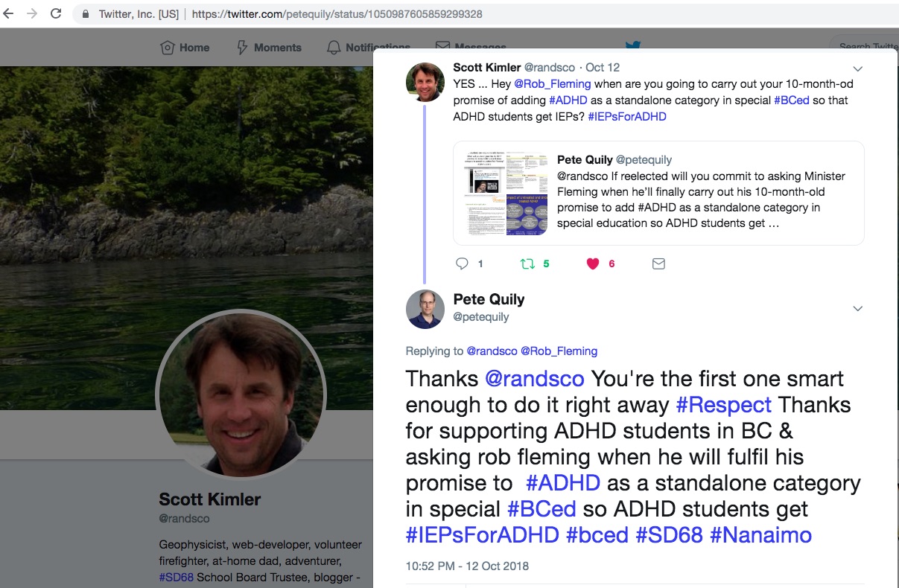The height and width of the screenshot is (588, 899).
Task: Click Pete Quily's profile avatar
Action: 425,308
